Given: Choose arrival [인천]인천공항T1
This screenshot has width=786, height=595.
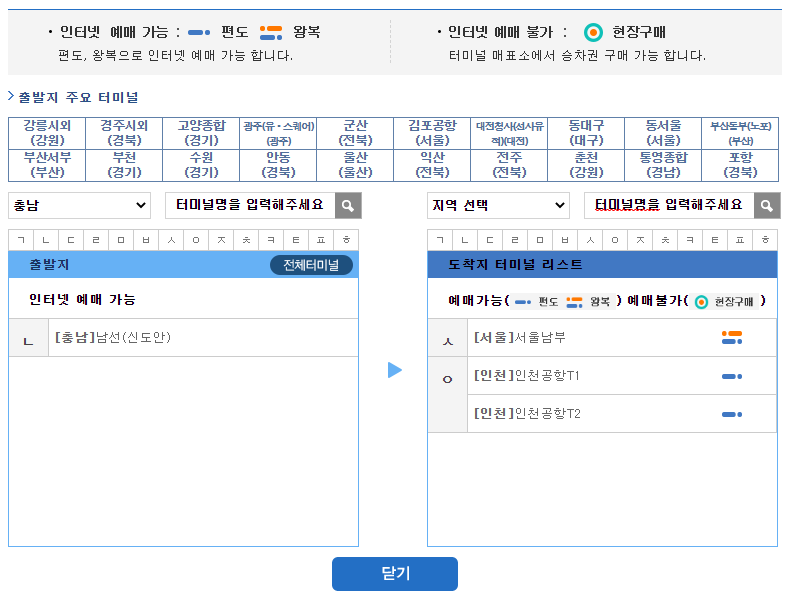Looking at the screenshot, I should 622,376.
